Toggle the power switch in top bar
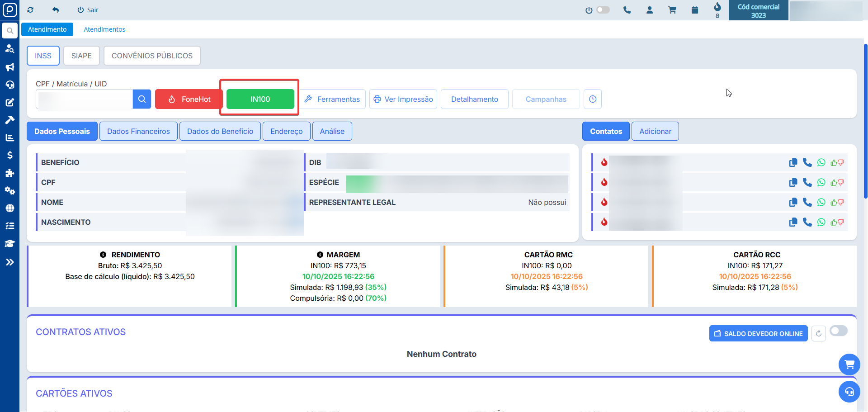The height and width of the screenshot is (412, 868). pyautogui.click(x=602, y=10)
